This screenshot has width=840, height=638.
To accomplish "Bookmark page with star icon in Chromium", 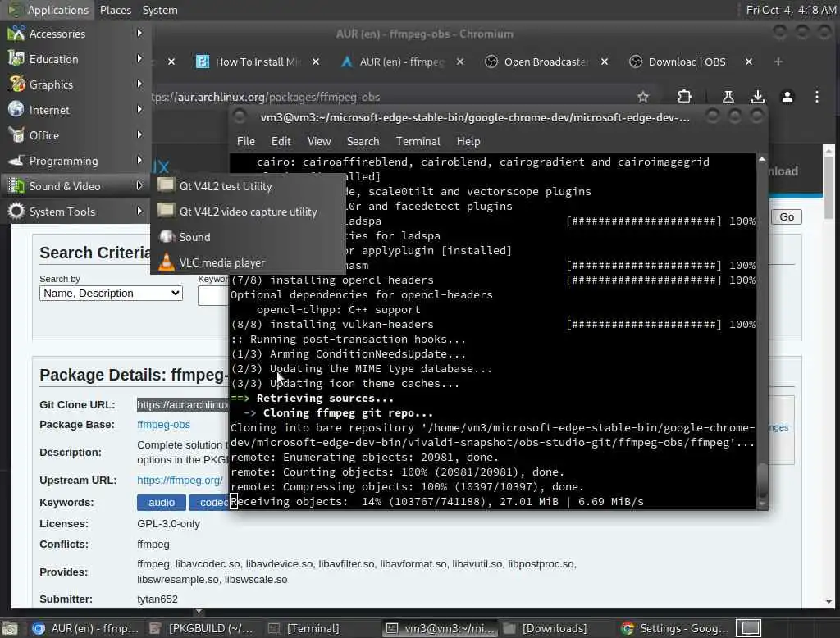I will click(643, 97).
